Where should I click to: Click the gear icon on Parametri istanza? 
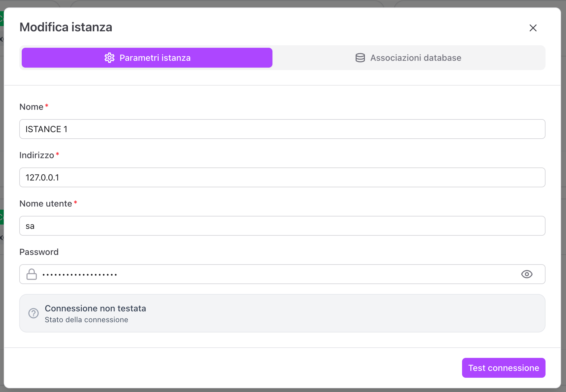(110, 58)
